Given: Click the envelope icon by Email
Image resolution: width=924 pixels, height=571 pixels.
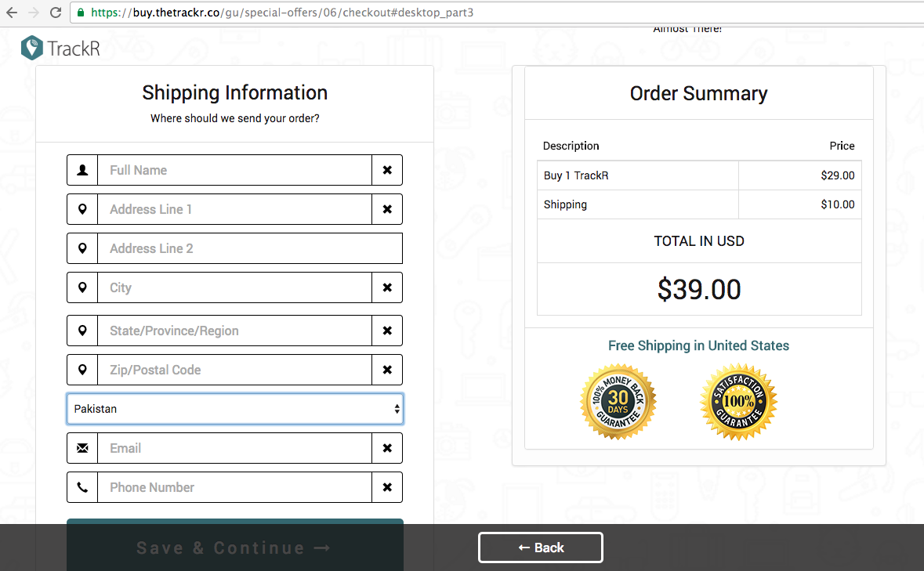Looking at the screenshot, I should (82, 448).
